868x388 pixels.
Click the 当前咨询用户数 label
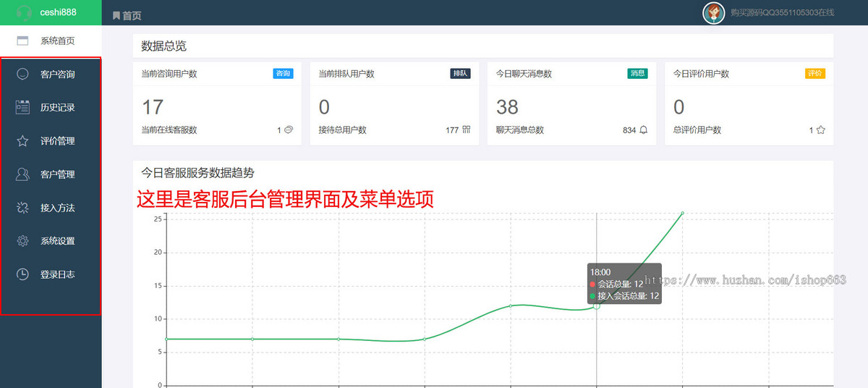click(x=169, y=74)
